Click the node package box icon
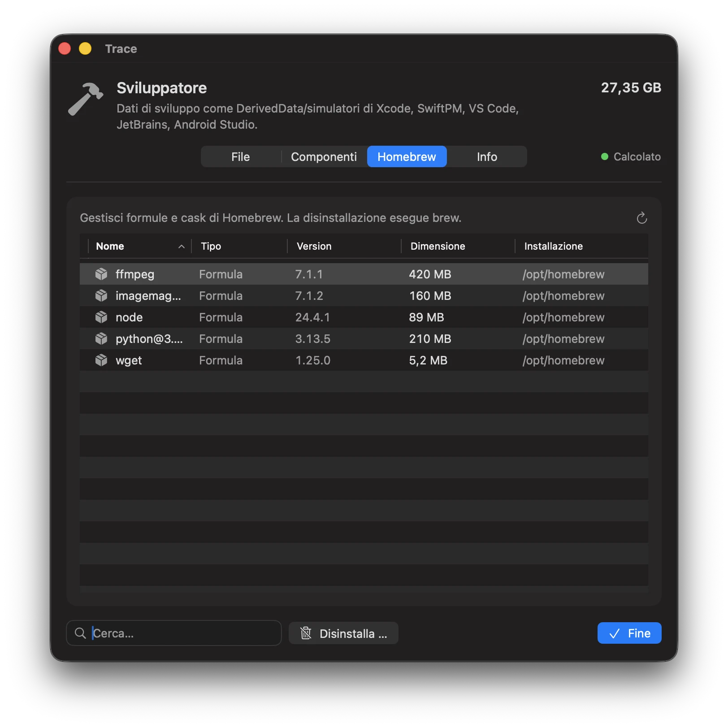The width and height of the screenshot is (728, 728). (x=101, y=317)
